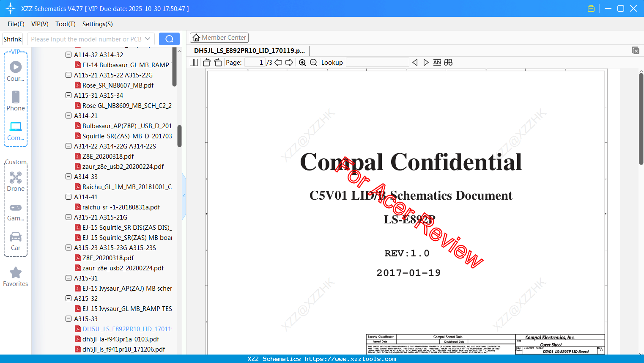Collapse the A315-23 A315-23G A315-23S node
The width and height of the screenshot is (644, 363).
tap(69, 247)
